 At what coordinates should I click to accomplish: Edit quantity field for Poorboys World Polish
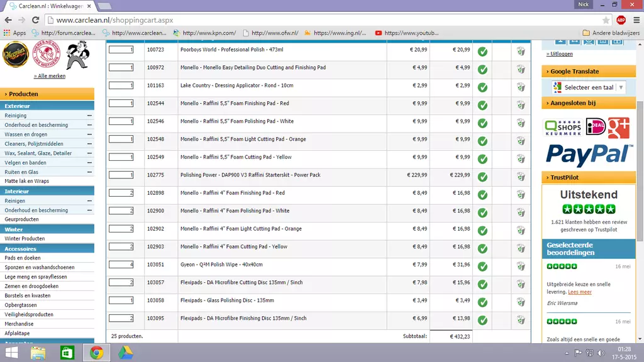[x=121, y=50]
